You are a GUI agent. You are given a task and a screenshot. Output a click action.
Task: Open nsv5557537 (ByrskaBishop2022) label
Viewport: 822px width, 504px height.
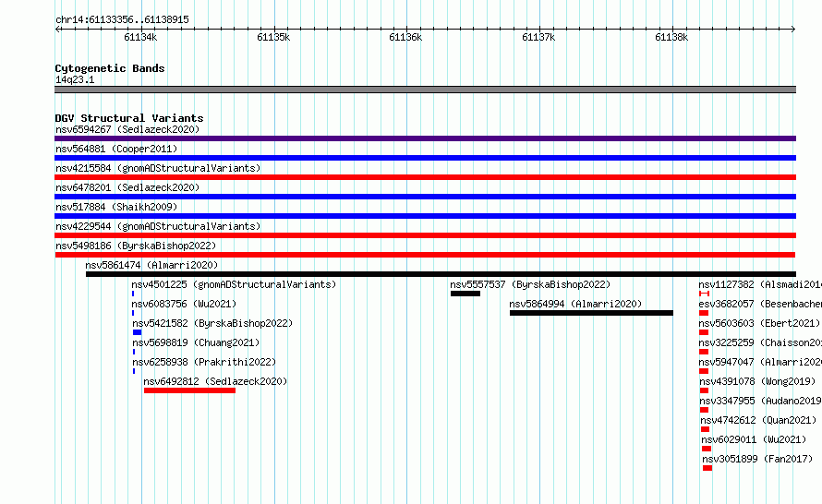pyautogui.click(x=530, y=284)
